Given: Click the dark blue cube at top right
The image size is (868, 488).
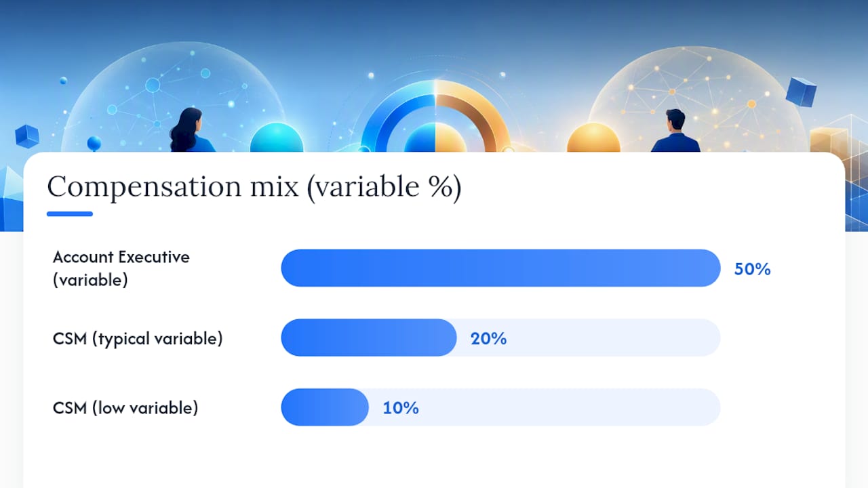Looking at the screenshot, I should [801, 92].
